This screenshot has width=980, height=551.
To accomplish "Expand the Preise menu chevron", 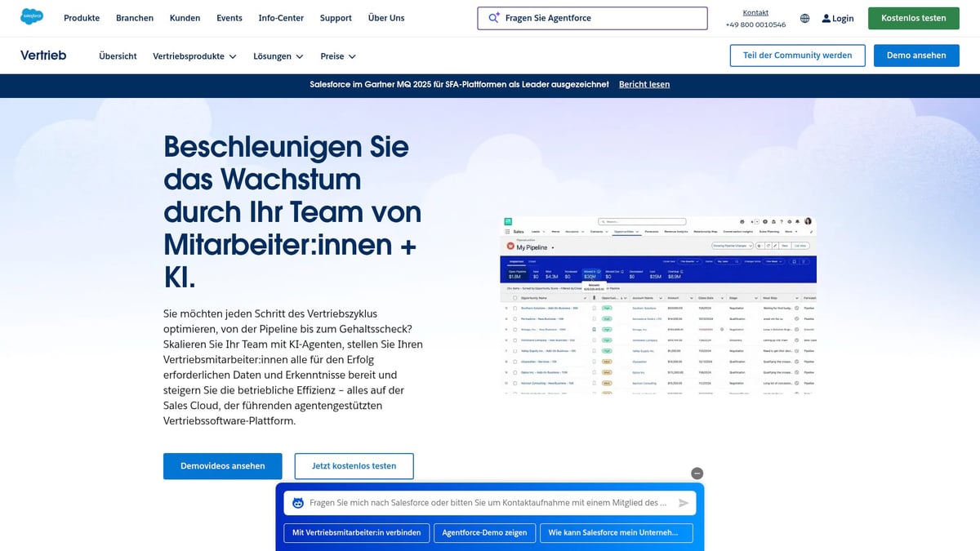I will pos(353,56).
